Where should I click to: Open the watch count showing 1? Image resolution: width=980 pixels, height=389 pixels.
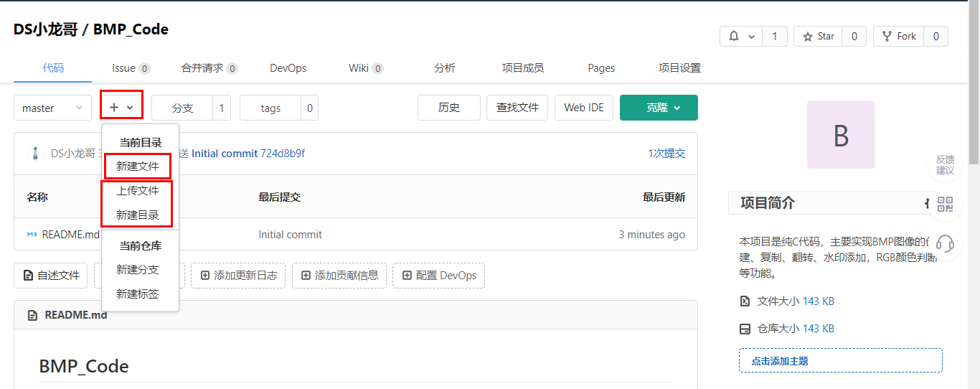[x=775, y=37]
